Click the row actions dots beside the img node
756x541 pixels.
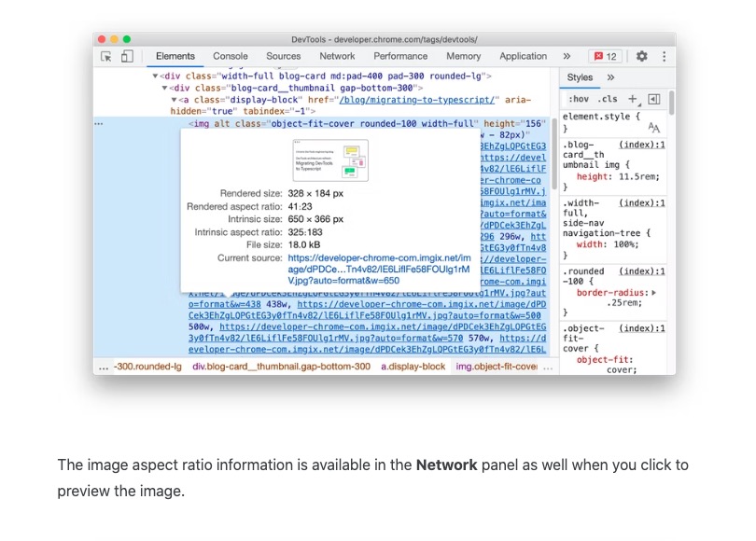coord(99,124)
